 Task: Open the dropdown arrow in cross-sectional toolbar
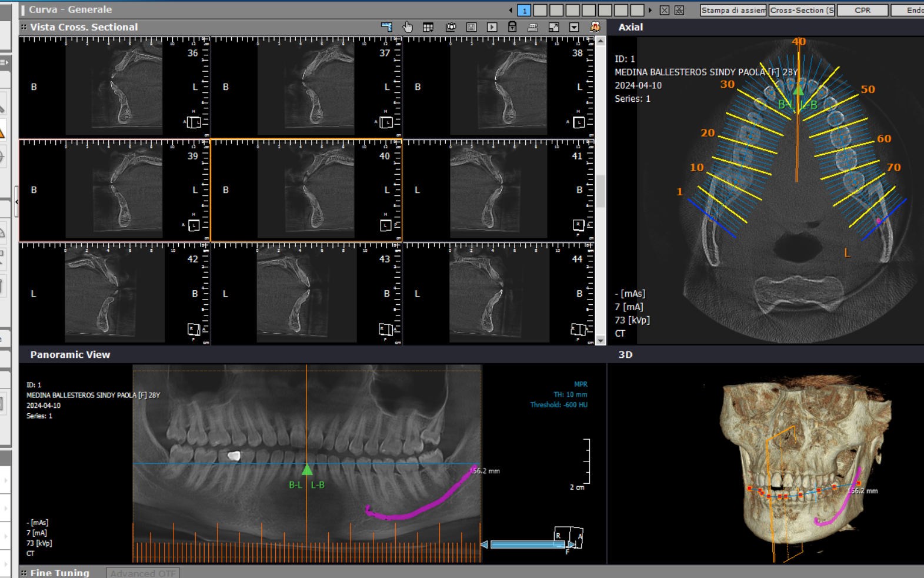point(574,27)
